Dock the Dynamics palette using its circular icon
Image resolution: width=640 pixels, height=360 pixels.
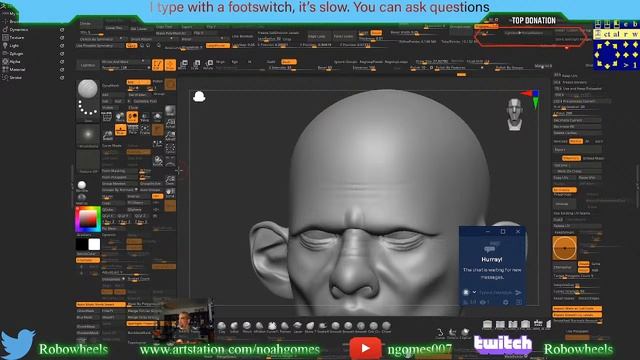[62, 30]
